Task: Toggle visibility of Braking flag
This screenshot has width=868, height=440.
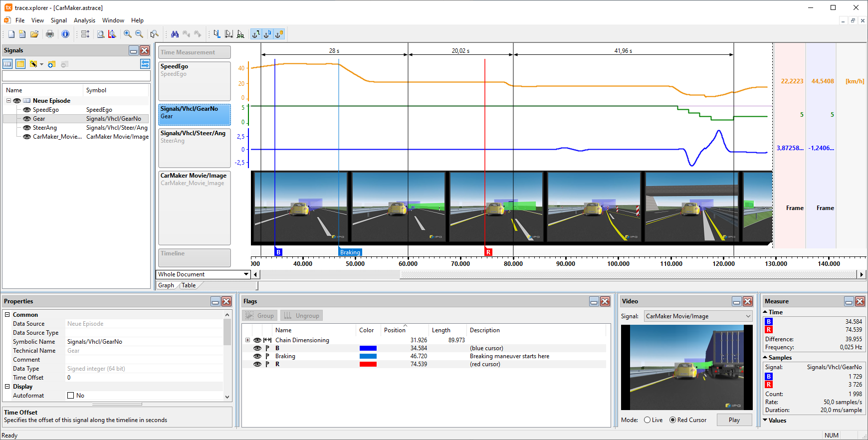Action: (257, 356)
